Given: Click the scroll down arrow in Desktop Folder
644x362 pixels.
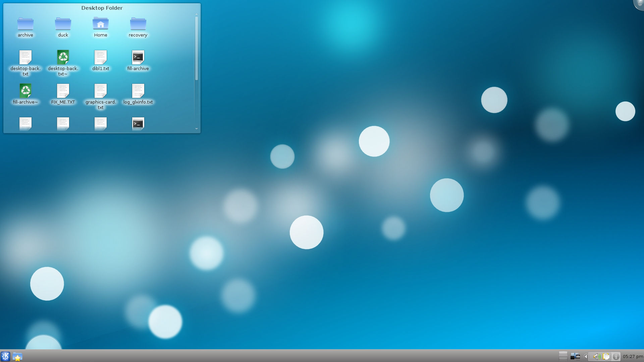Looking at the screenshot, I should [x=197, y=129].
